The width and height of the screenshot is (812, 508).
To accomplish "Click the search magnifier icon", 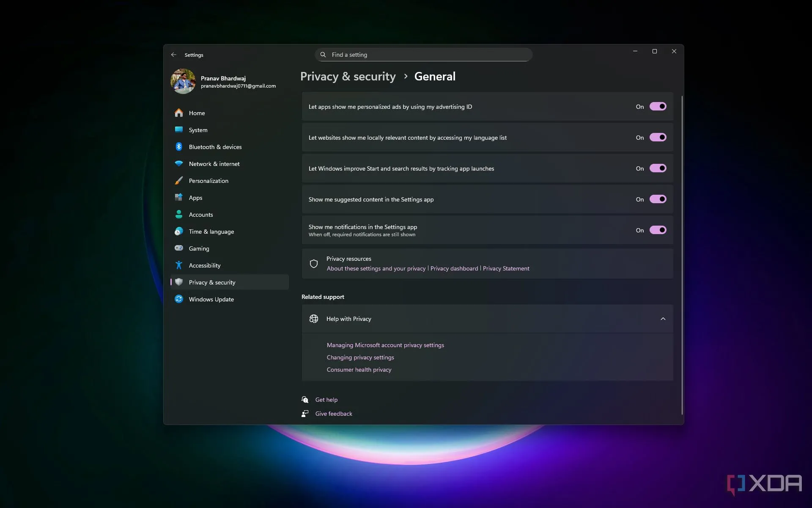I will [323, 55].
